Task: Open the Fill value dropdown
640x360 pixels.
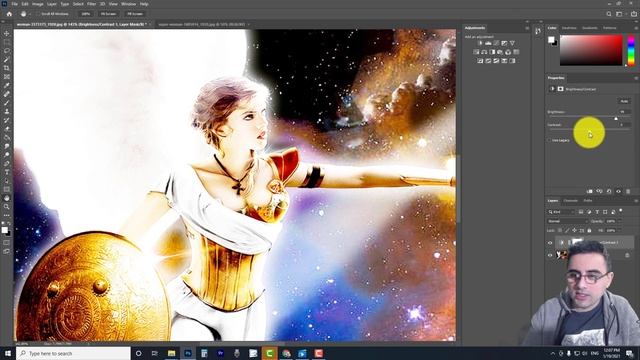Action: pos(619,231)
